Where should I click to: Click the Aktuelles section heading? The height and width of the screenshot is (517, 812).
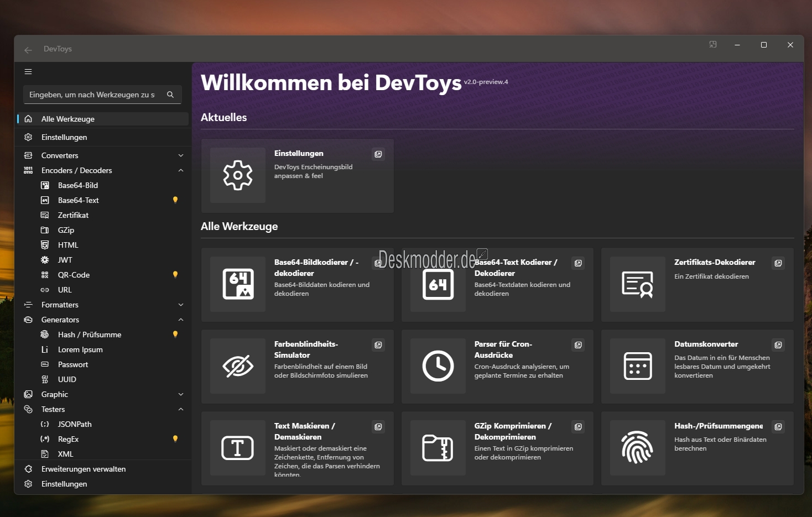click(x=224, y=117)
